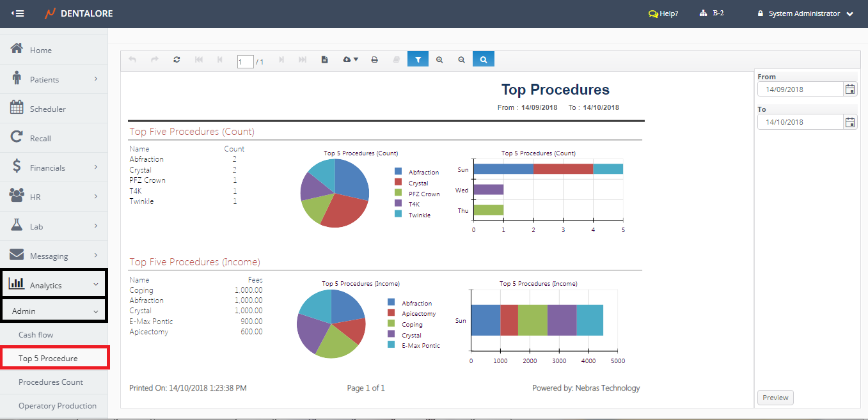Click the print report icon
The width and height of the screenshot is (868, 420).
click(375, 59)
